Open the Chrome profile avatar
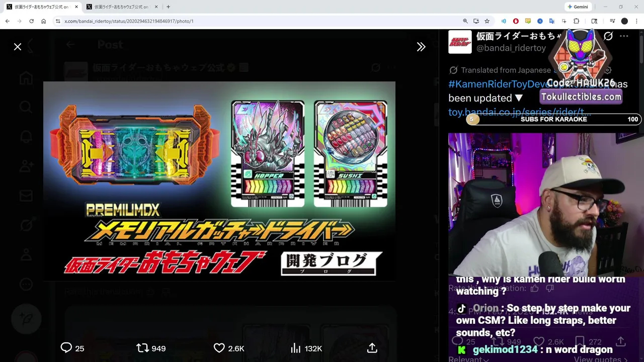644x362 pixels. click(624, 21)
